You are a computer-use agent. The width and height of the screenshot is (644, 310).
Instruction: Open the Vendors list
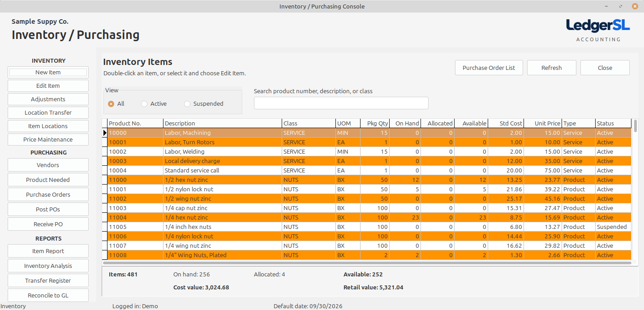[x=48, y=165]
